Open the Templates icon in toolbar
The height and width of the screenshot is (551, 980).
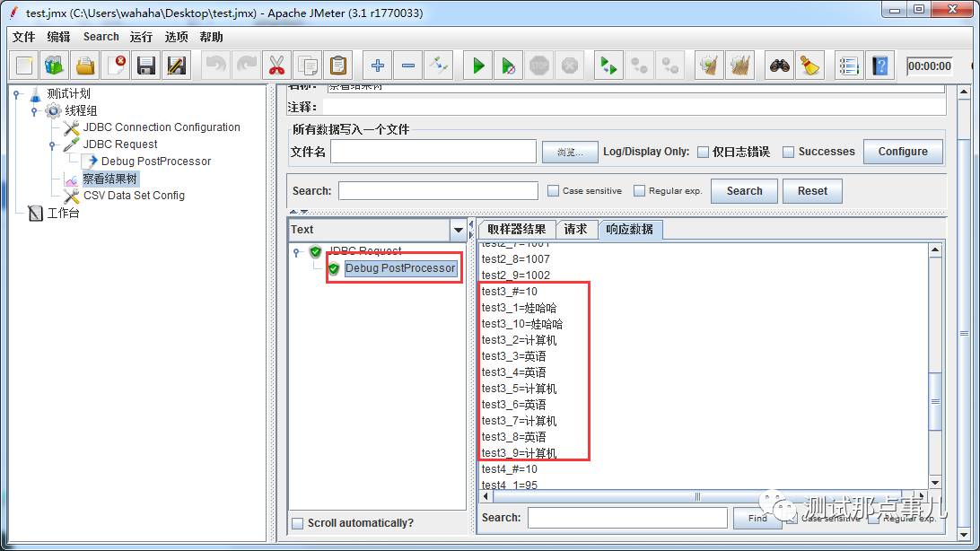pos(55,66)
